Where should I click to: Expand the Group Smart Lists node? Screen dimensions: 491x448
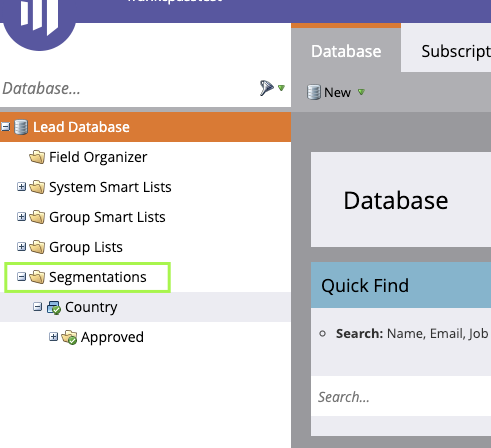(21, 217)
